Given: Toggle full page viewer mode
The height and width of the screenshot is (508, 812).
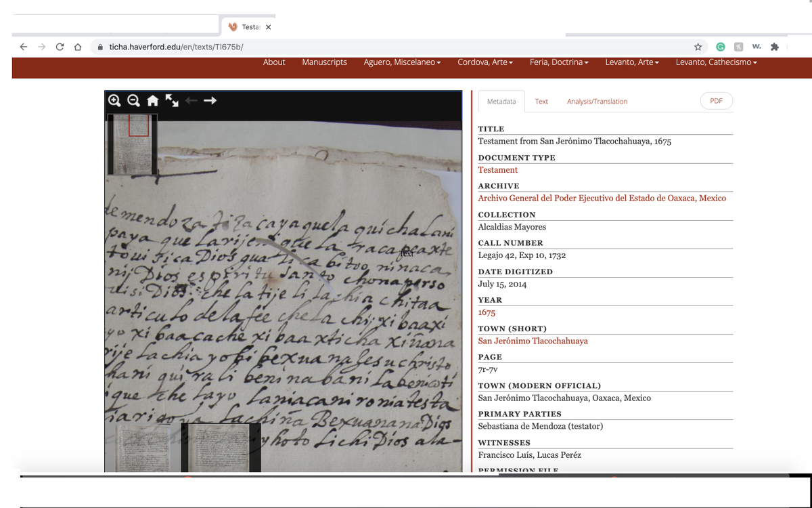Looking at the screenshot, I should (172, 101).
